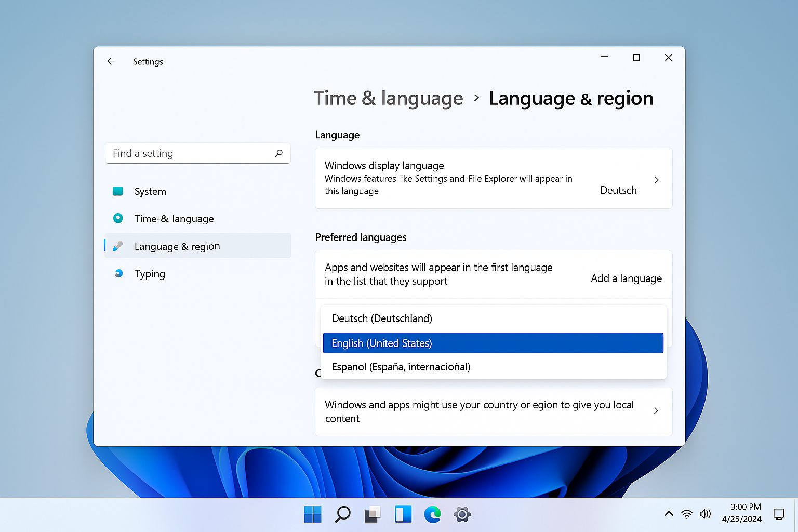Go back using the Settings back arrow
798x532 pixels.
click(x=111, y=61)
